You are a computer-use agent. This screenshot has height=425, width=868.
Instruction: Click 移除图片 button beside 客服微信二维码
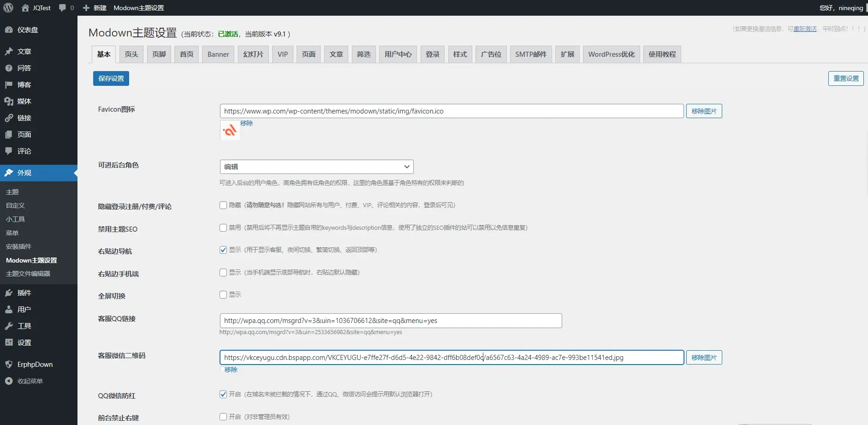[x=704, y=358]
